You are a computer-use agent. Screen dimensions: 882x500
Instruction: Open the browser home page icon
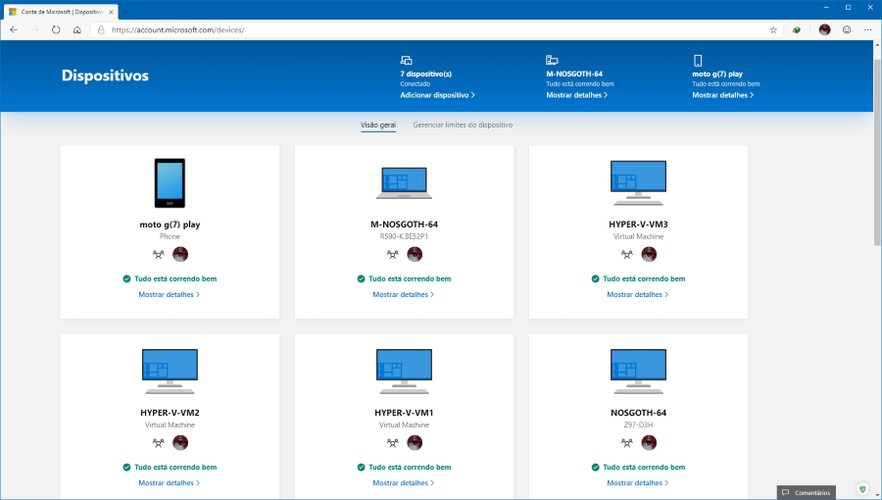pos(77,30)
